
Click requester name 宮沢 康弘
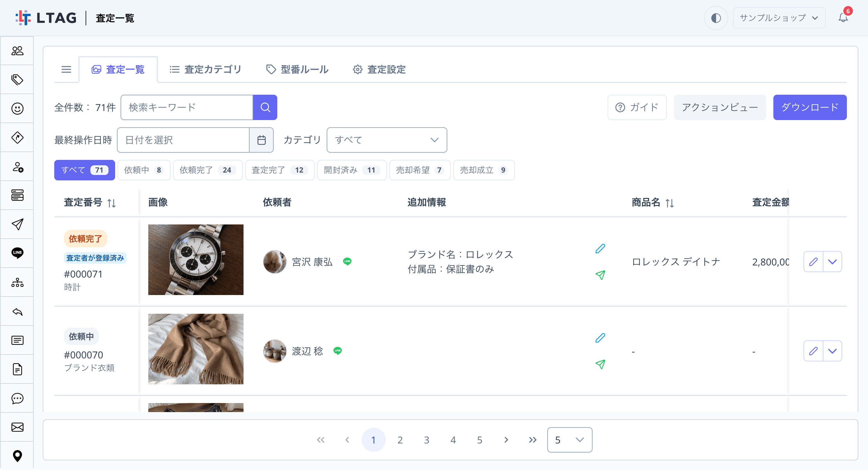click(x=312, y=262)
